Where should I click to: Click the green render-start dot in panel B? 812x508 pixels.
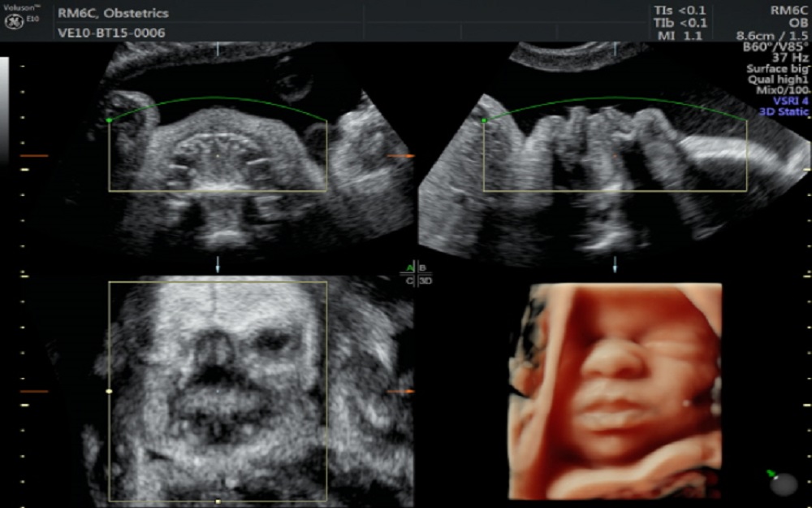point(484,120)
